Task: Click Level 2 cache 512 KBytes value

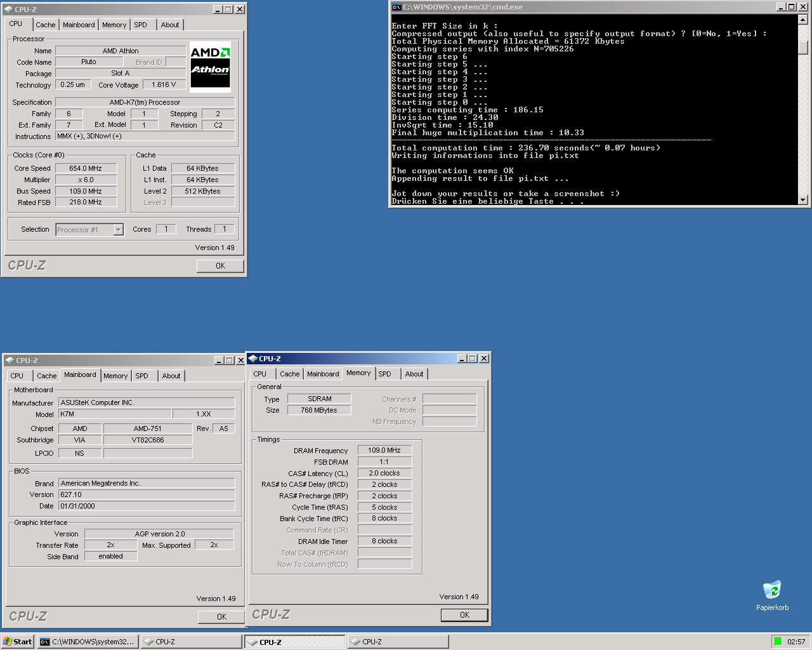Action: (203, 191)
